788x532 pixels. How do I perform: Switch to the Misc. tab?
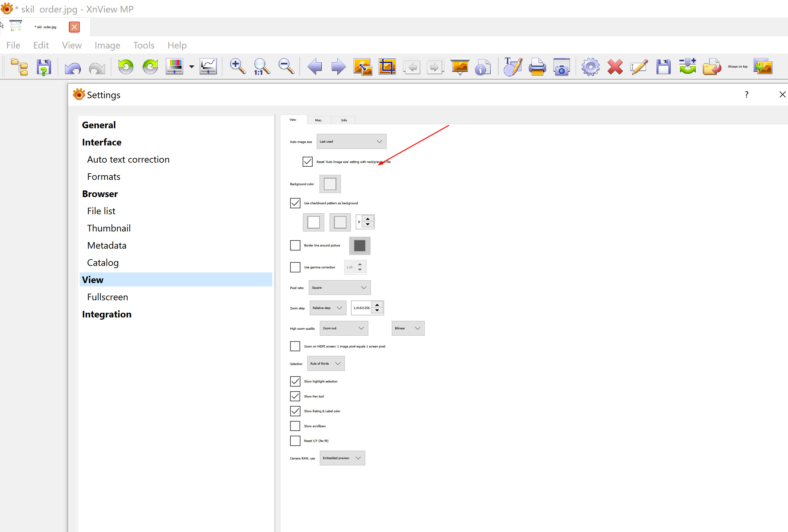(x=318, y=120)
